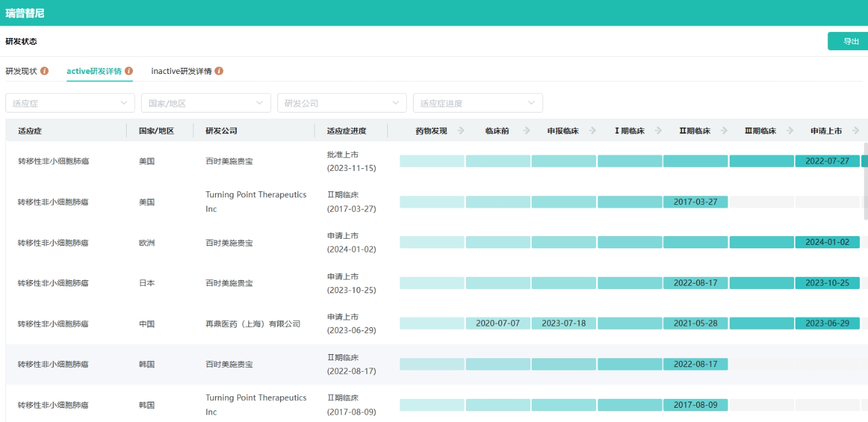
Task: Click the info icon beside active研发详情
Action: point(129,71)
